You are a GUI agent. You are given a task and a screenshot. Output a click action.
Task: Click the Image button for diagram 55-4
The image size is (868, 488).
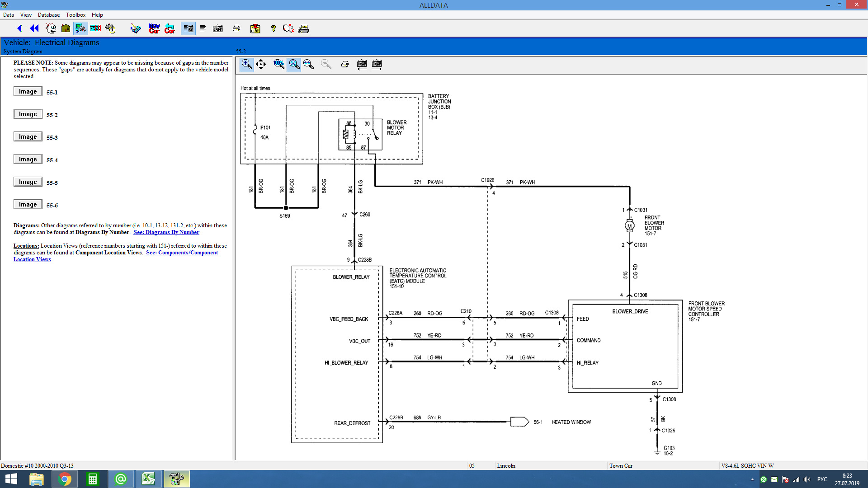pos(28,159)
